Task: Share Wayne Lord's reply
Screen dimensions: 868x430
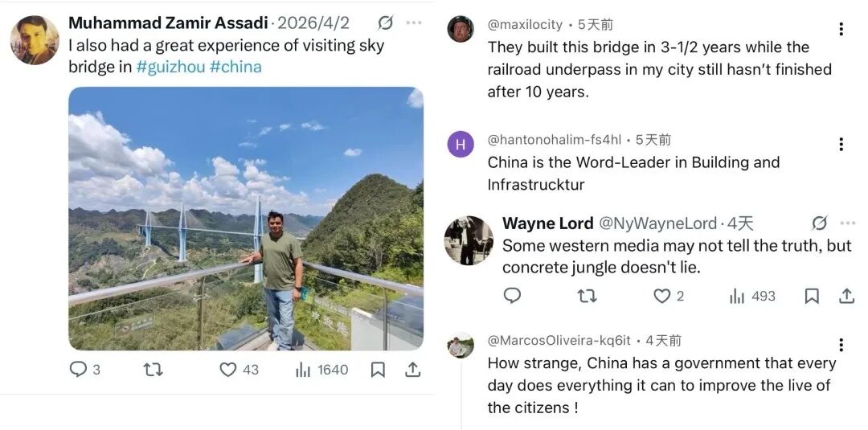Action: pos(846,296)
